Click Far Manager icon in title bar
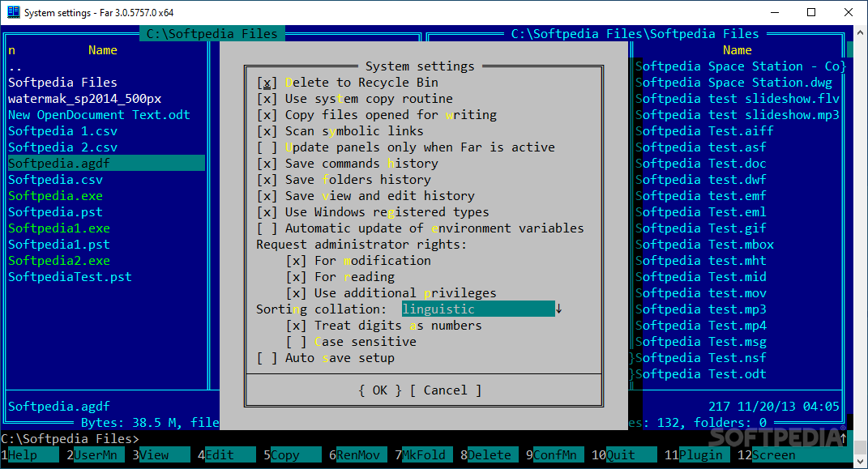 tap(13, 12)
